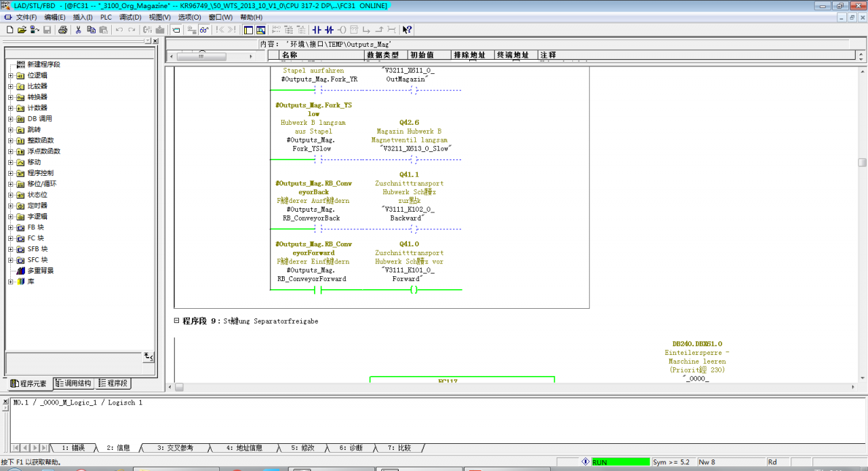Screen dimensions: 868x471
Task: Expand the DB 调用 tree node
Action: [11, 119]
